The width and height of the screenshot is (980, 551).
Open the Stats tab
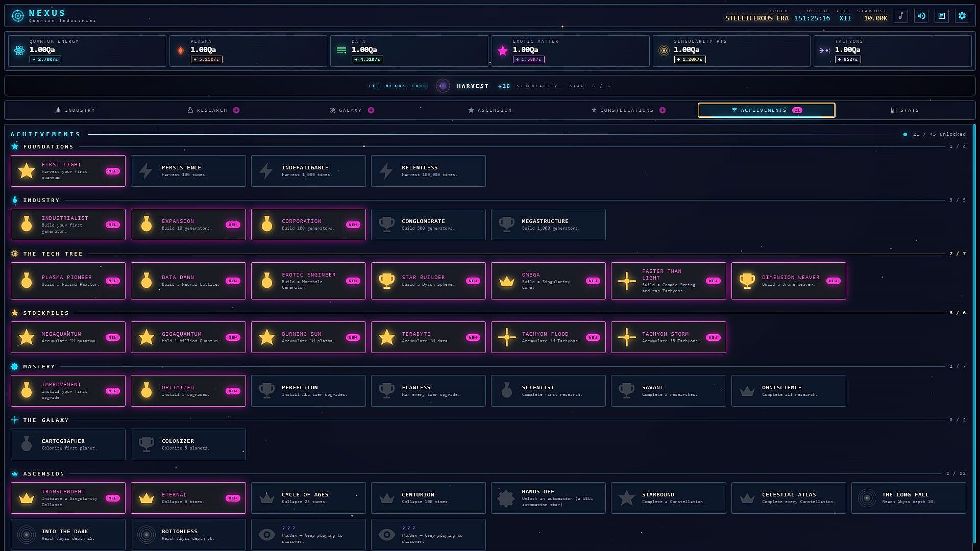(905, 110)
